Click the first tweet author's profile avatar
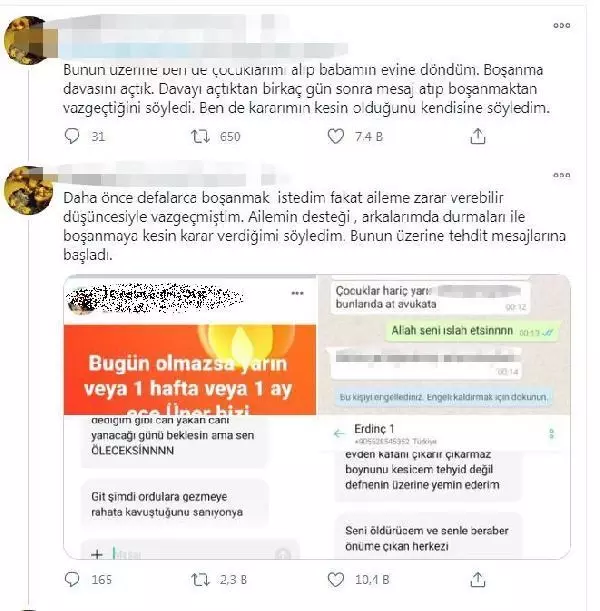 pos(28,40)
